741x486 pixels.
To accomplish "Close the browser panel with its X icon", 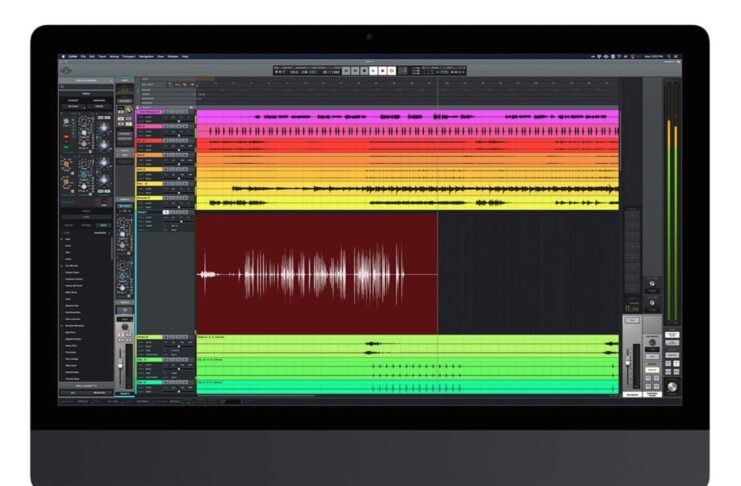I will pyautogui.click(x=111, y=80).
